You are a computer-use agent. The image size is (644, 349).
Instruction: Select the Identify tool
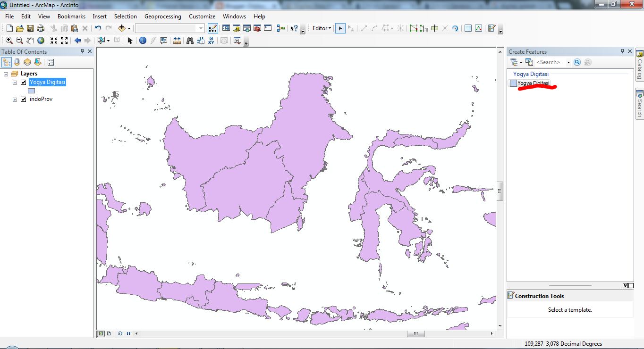point(143,40)
